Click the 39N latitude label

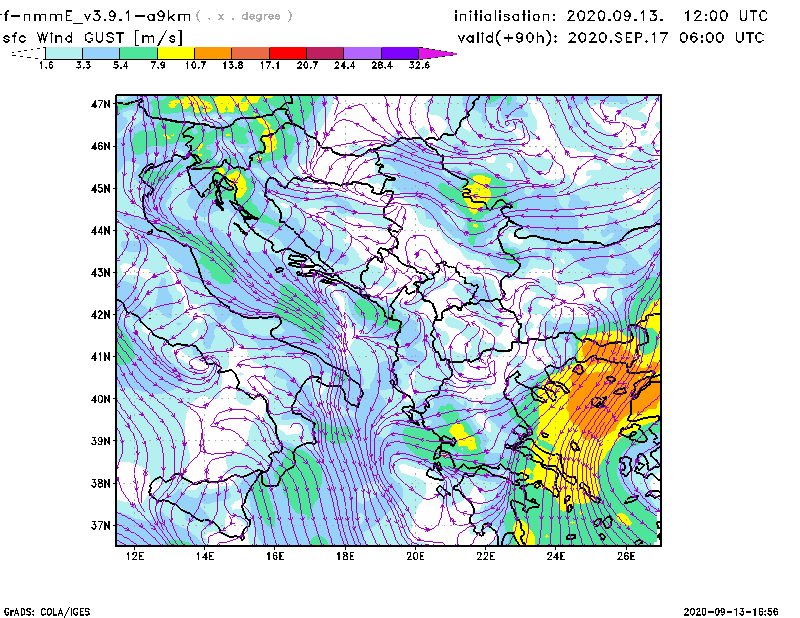(x=101, y=441)
